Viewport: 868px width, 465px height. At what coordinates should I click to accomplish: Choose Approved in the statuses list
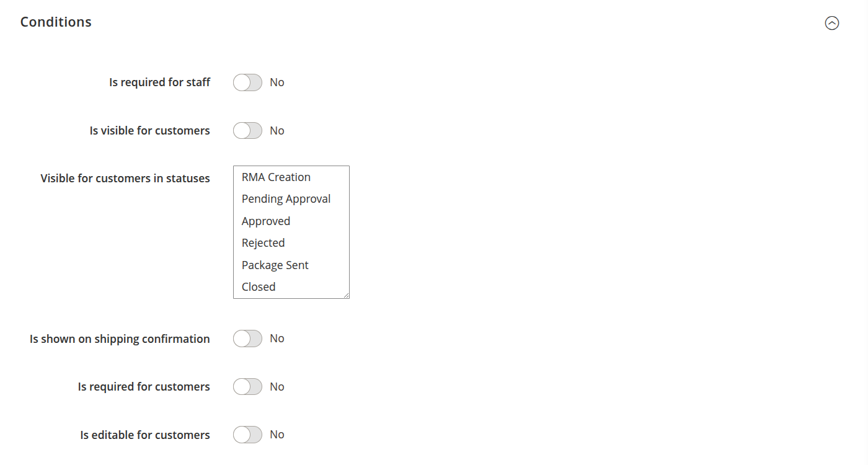tap(266, 221)
